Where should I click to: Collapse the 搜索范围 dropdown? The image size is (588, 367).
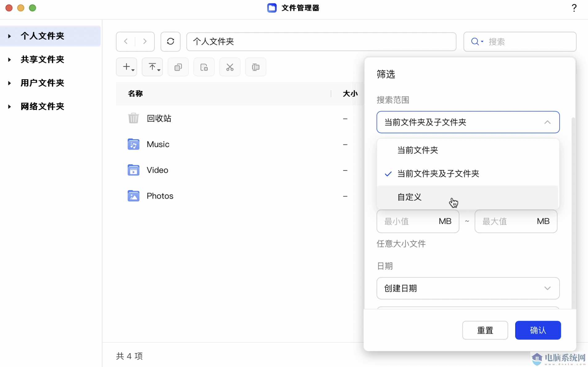[468, 122]
